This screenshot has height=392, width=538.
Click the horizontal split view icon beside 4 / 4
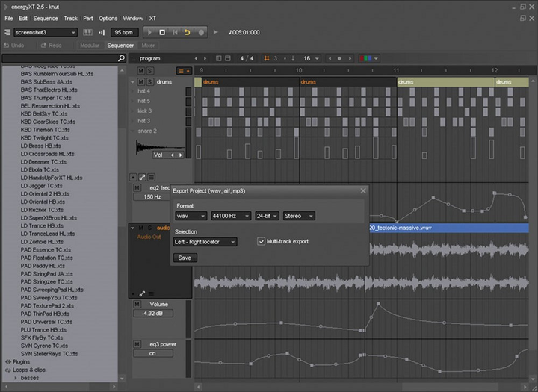[x=227, y=58]
